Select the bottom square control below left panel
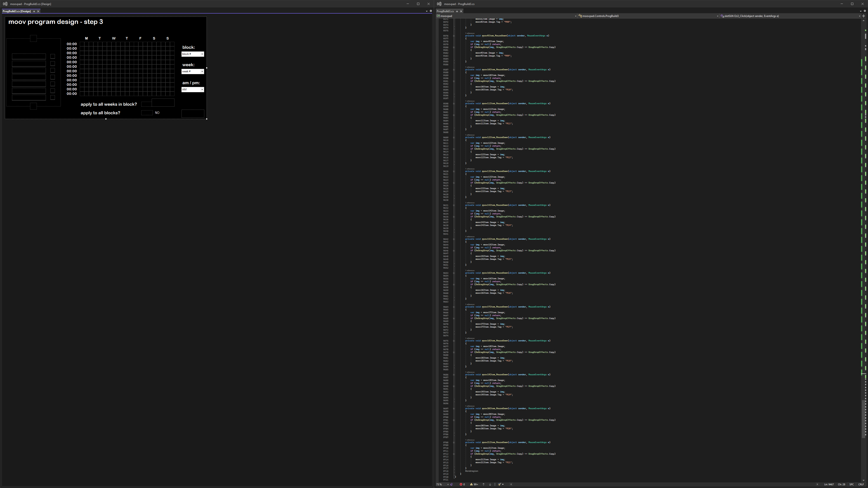 click(33, 106)
